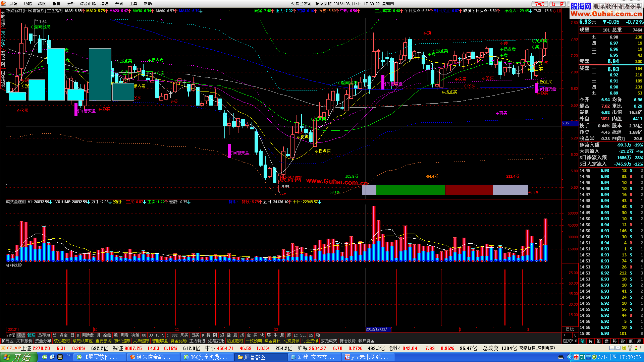Click the 闪电手 button
644x362 pixels.
click(x=540, y=4)
